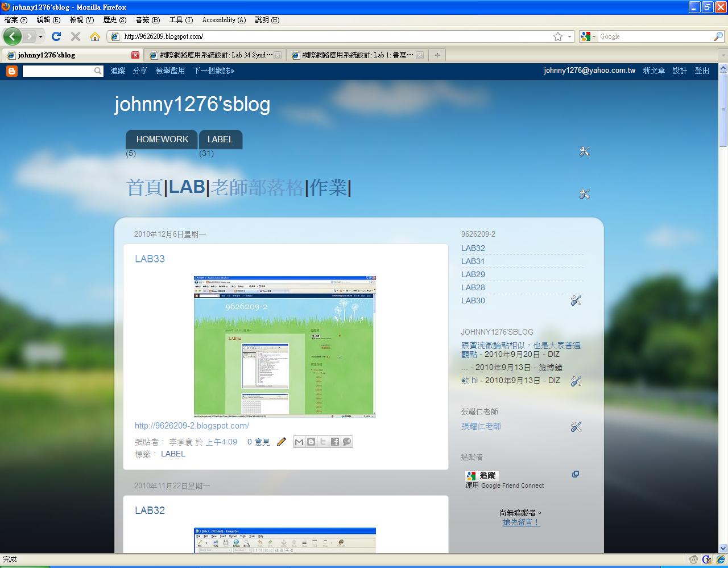Click the wrench edit icon beside label tabs
This screenshot has height=568, width=728.
point(584,151)
